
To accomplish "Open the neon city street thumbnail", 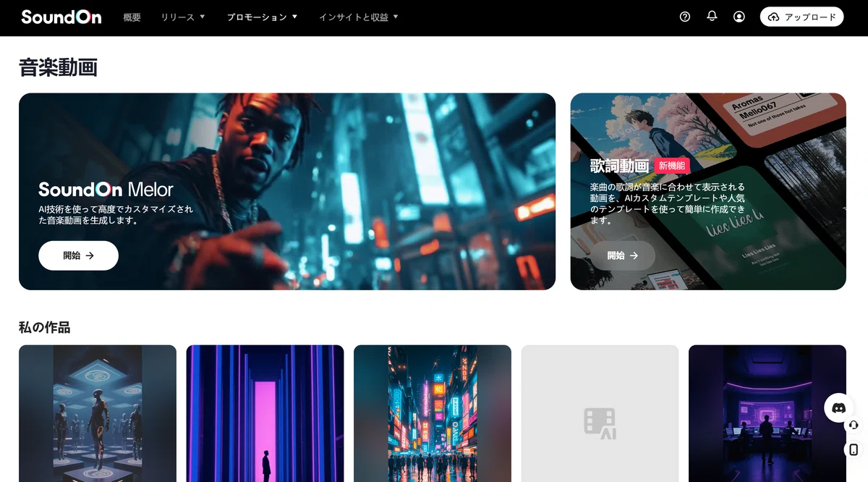I will [x=433, y=413].
